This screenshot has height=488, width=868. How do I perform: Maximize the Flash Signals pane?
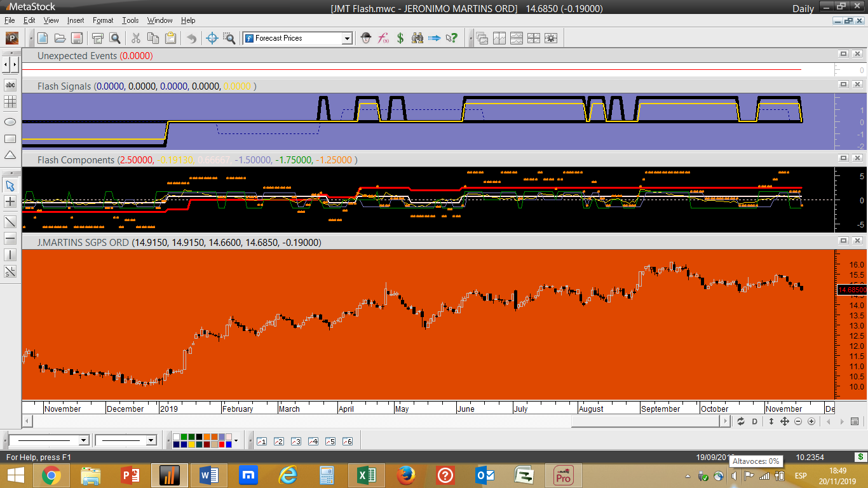click(844, 85)
